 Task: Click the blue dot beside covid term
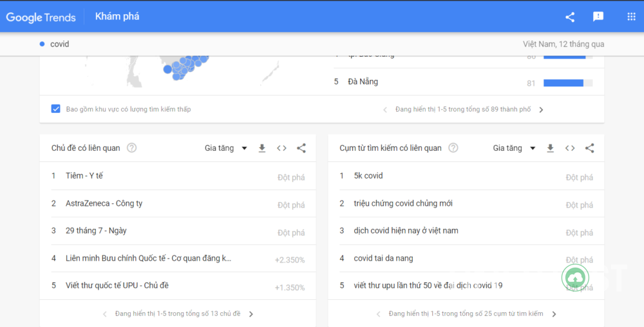point(42,44)
